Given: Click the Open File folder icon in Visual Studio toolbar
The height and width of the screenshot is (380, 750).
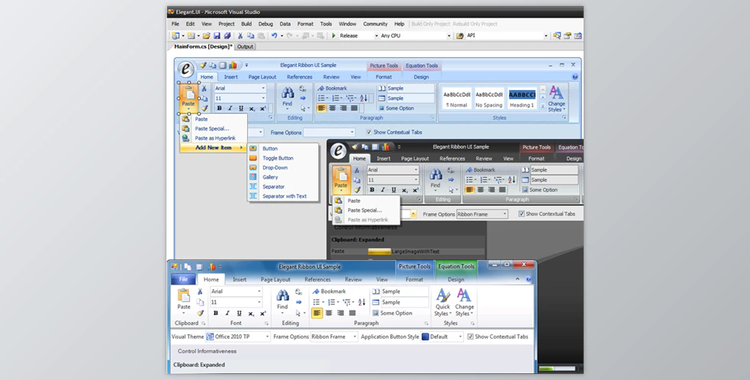Looking at the screenshot, I should [x=206, y=36].
